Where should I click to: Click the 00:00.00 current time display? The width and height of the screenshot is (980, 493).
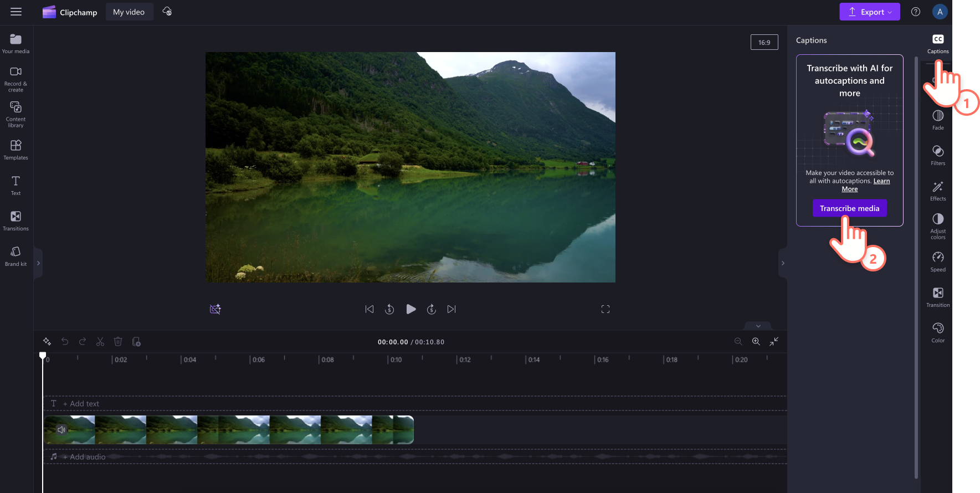393,342
